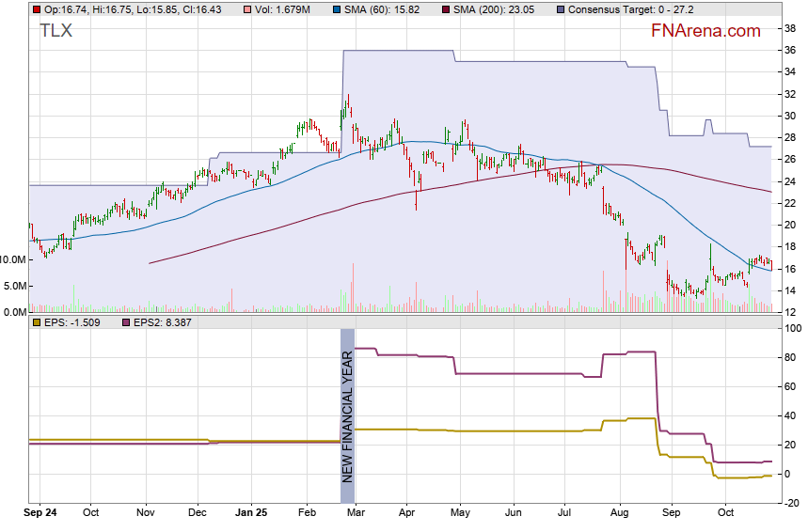Click the Jan 25 date label
The height and width of the screenshot is (532, 808).
click(x=251, y=513)
